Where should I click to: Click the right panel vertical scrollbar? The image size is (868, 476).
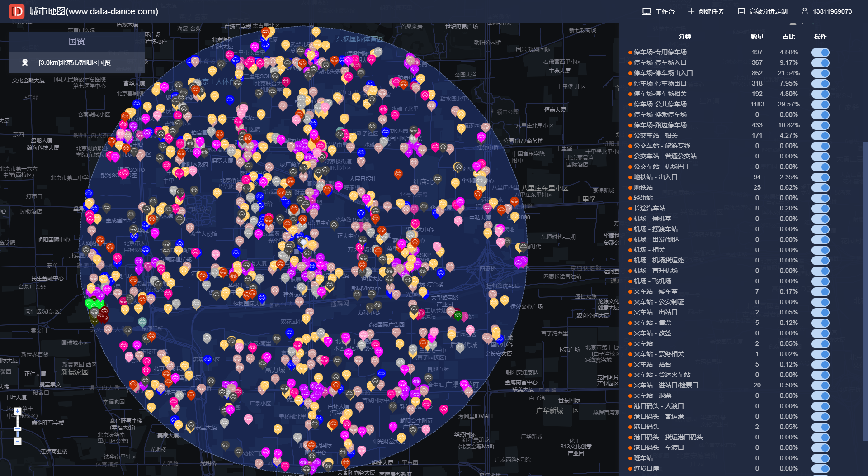pyautogui.click(x=865, y=291)
